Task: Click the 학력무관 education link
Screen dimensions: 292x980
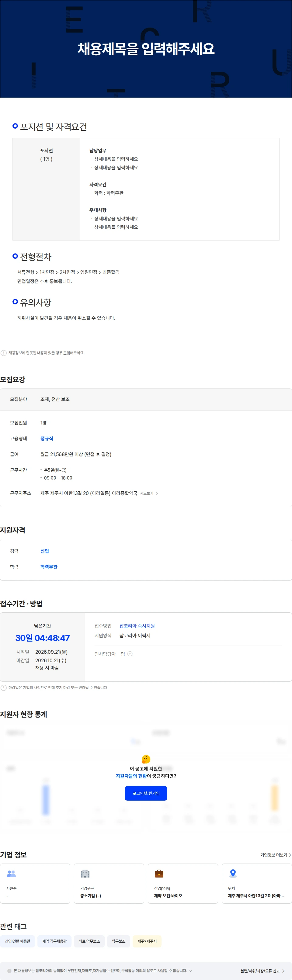Action: click(x=49, y=567)
